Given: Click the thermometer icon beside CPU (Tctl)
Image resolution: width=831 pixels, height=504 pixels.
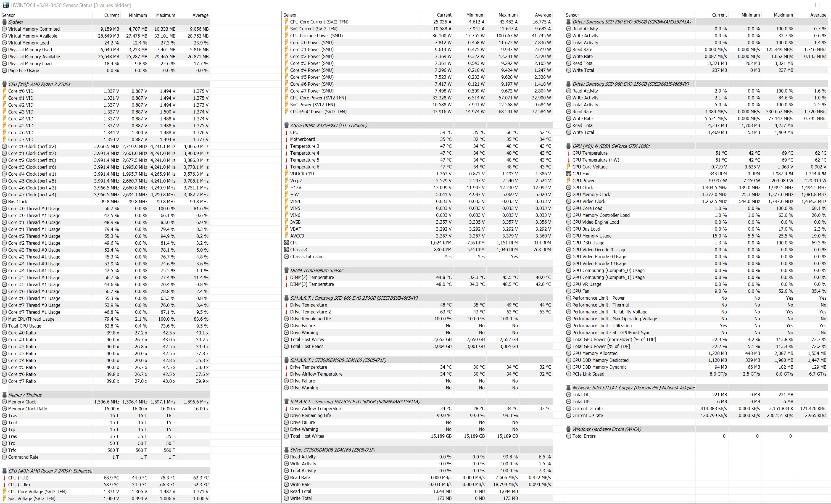Looking at the screenshot, I should [4, 478].
